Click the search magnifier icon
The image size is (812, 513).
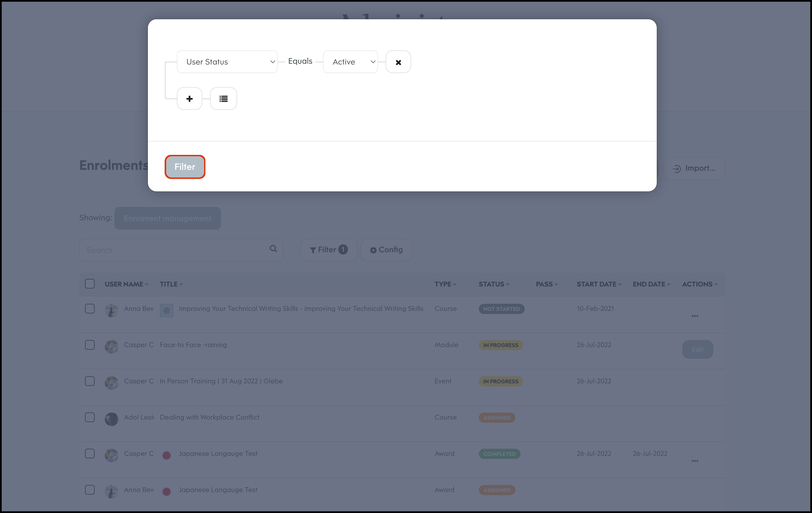point(273,249)
